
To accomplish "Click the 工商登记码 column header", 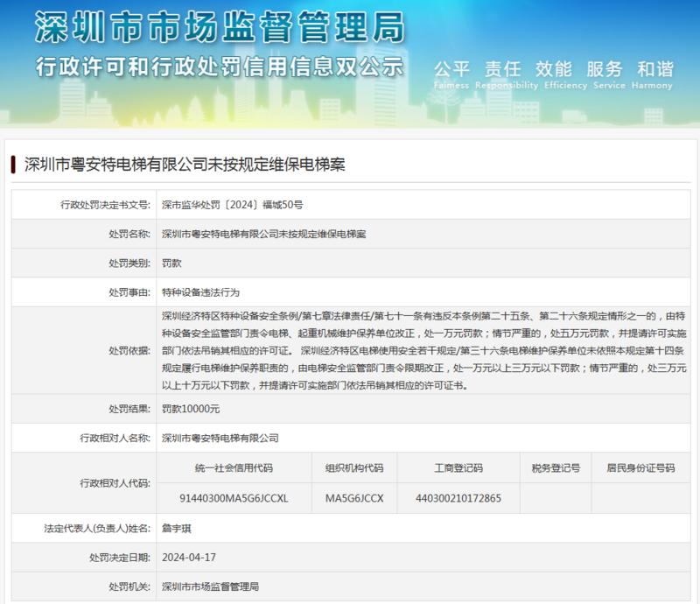I will [458, 468].
